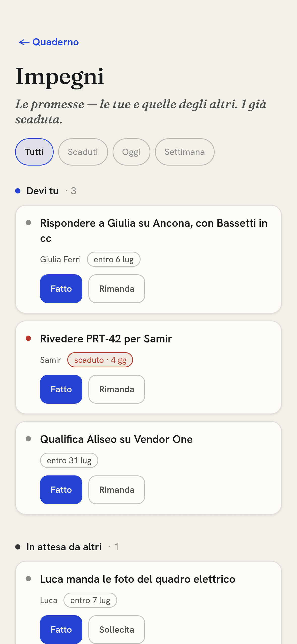Mark Qualifica Aliseo task as Fatto

(x=61, y=490)
